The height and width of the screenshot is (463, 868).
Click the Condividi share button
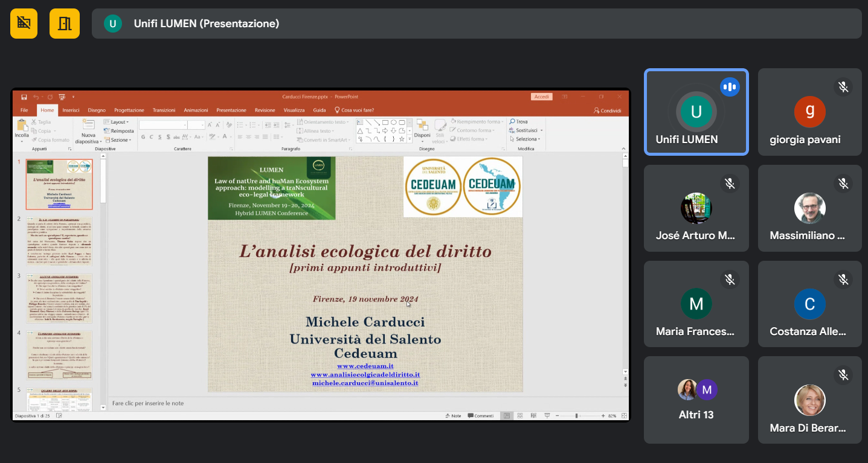point(608,110)
